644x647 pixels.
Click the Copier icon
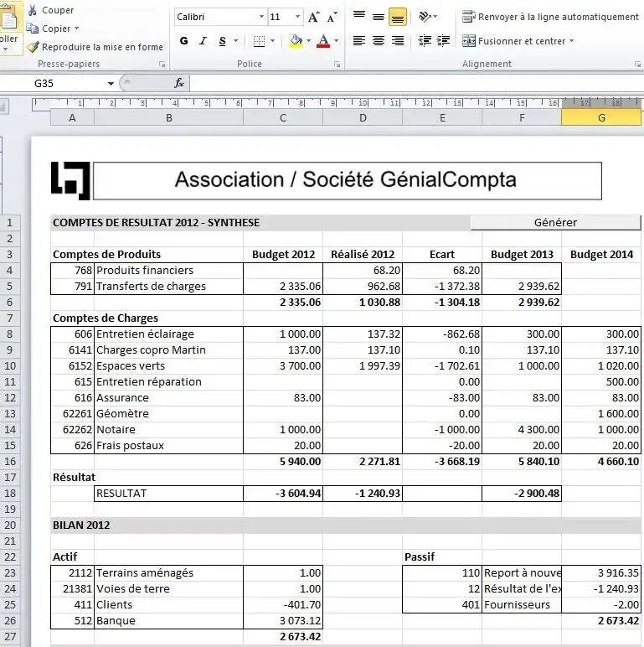pos(32,28)
